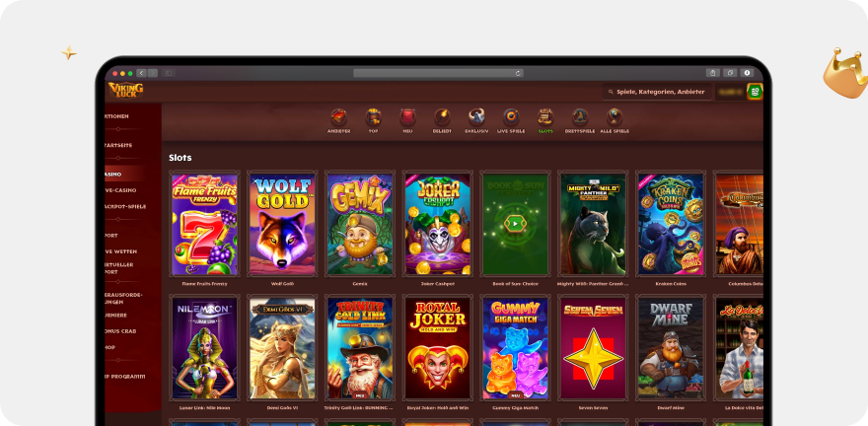Open the browser tab overview icon

(730, 72)
